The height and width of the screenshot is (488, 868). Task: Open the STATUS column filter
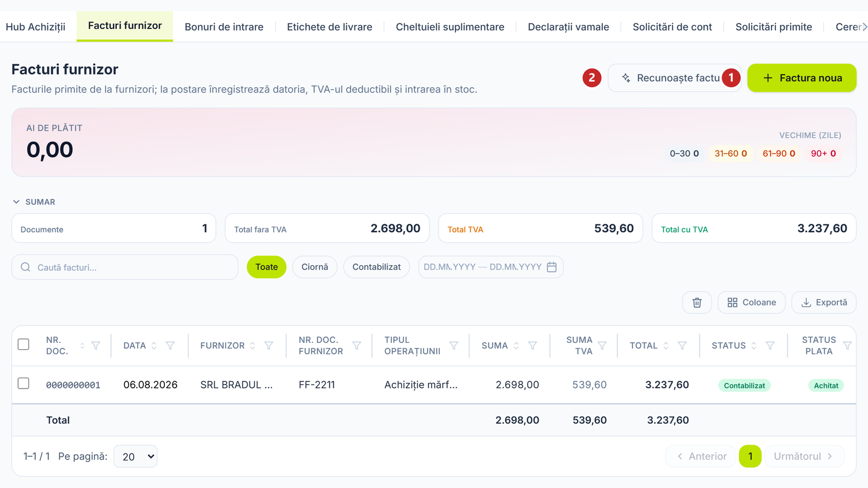770,346
